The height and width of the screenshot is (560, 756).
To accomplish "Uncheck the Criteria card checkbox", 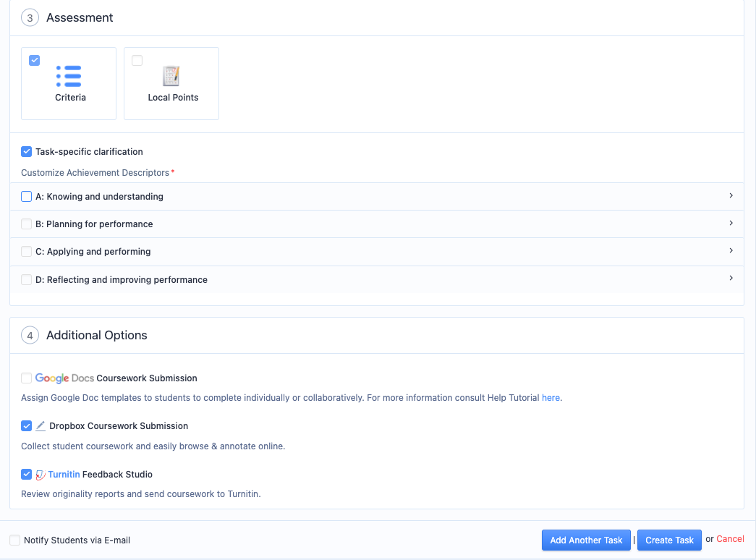I will tap(34, 60).
